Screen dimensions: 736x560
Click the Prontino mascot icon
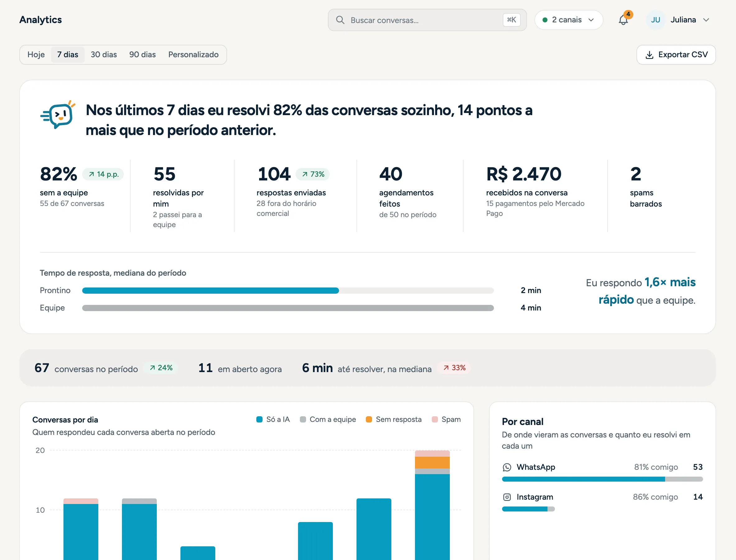coord(58,115)
